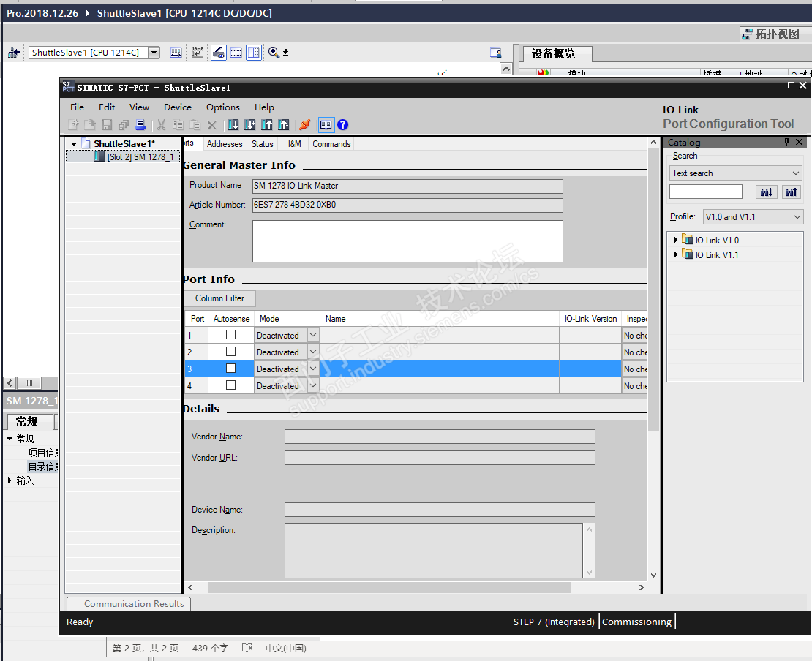Tick Autosense checkbox on port 4
This screenshot has width=812, height=661.
(x=230, y=385)
